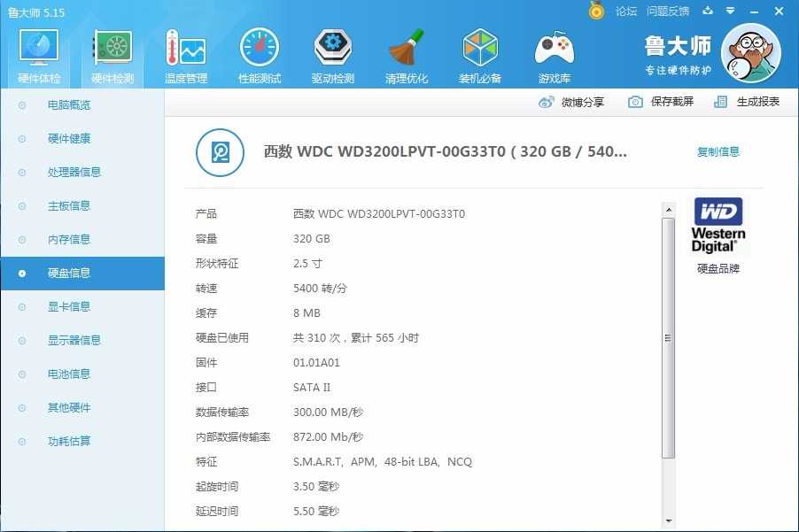Screen dimensions: 799x532
Task: Click the rotation speed value "5400 转/分"
Action: (x=320, y=289)
